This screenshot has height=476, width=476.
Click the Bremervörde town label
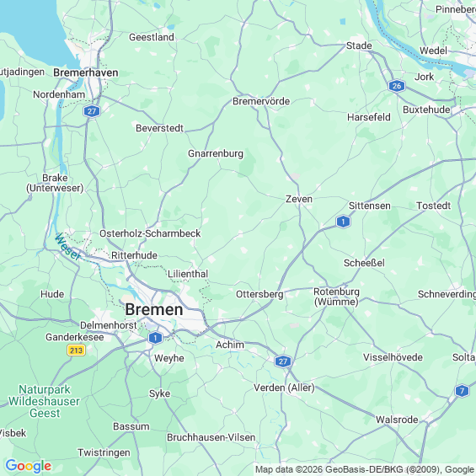coord(261,101)
